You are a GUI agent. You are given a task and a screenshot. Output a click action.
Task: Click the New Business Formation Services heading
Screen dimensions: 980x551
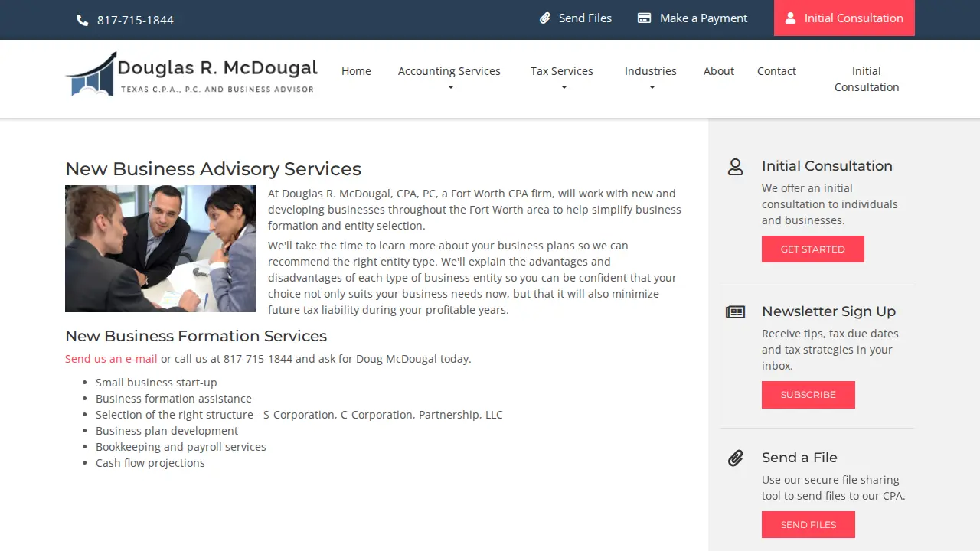tap(196, 336)
